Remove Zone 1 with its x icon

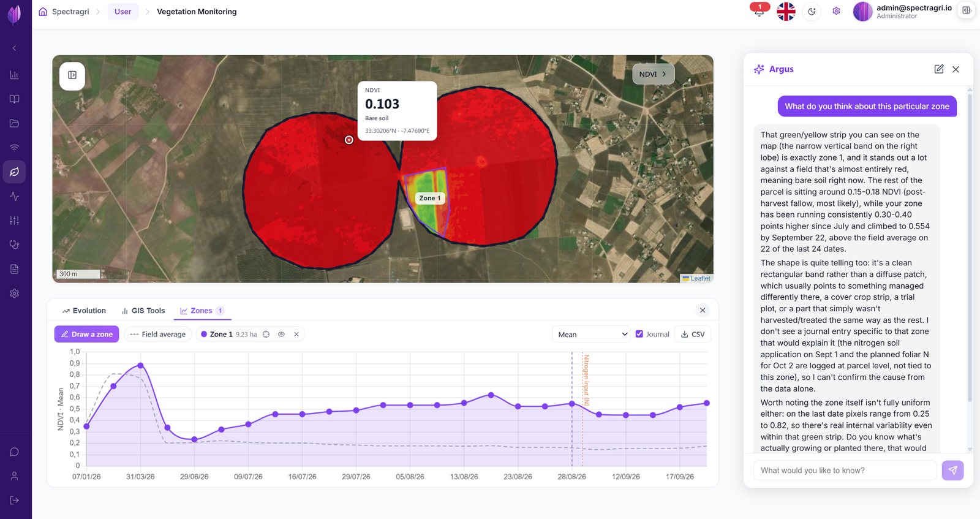pos(296,335)
